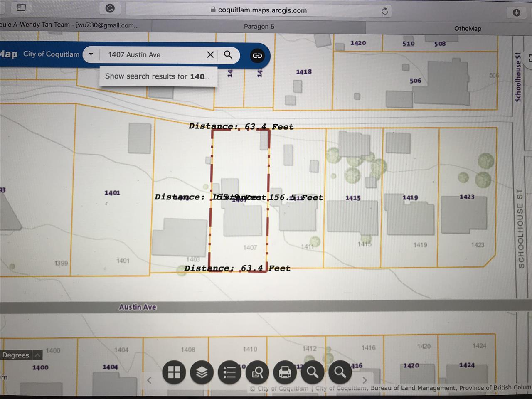Viewport: 532px width, 399px height.
Task: Show the legend list widget
Action: [x=229, y=372]
